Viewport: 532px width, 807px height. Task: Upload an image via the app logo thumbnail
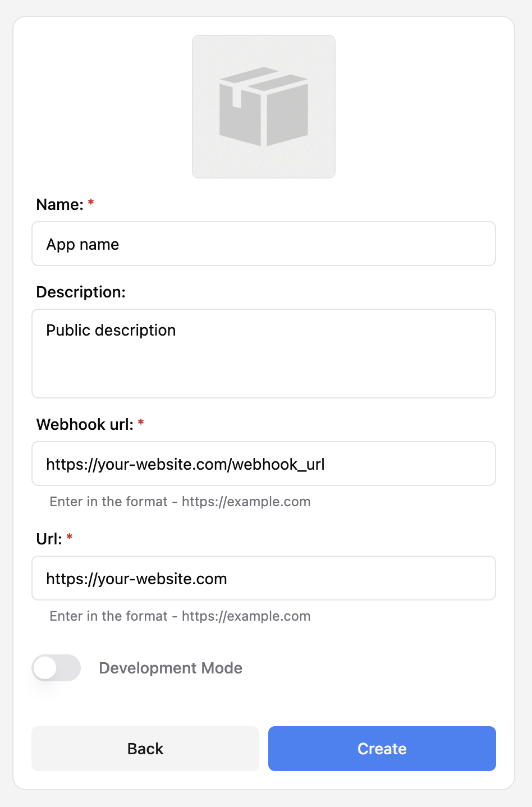click(264, 107)
